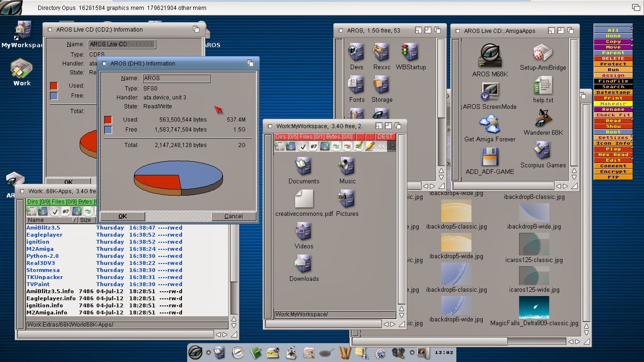Click the frying pan icon in the dock
644x362 pixels.
[327, 353]
